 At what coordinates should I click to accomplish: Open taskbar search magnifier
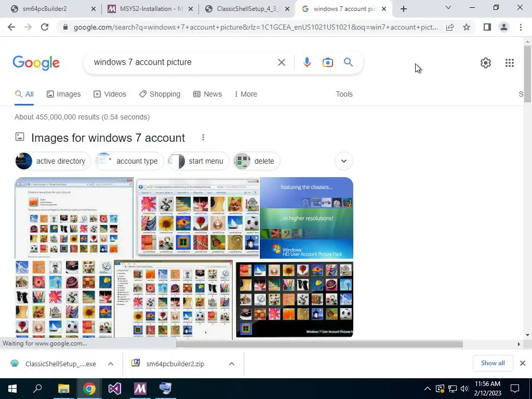coord(37,389)
